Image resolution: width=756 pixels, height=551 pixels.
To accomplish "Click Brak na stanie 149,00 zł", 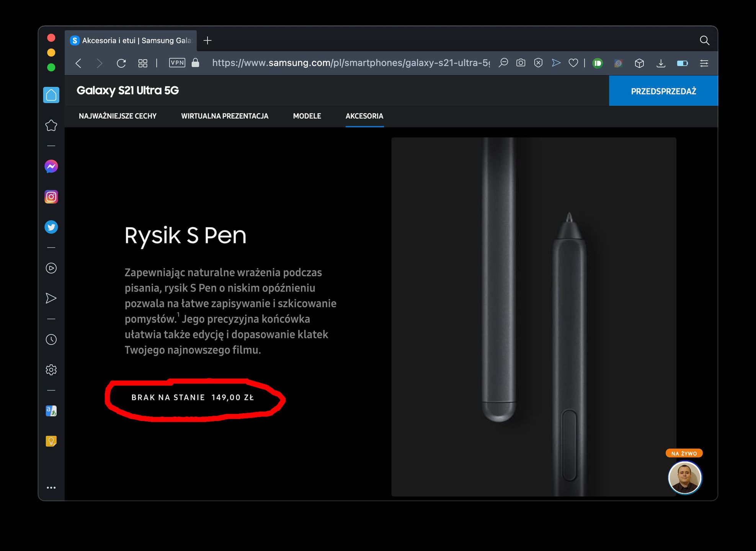I will point(193,398).
